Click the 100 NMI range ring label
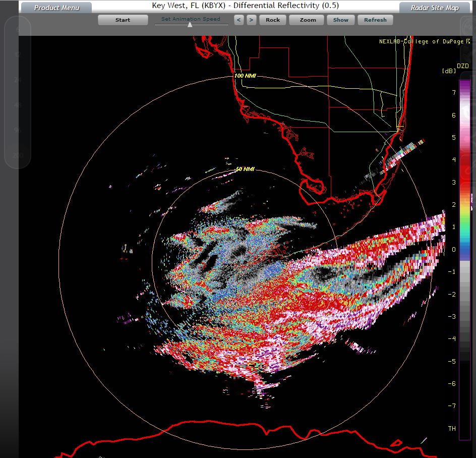 245,76
